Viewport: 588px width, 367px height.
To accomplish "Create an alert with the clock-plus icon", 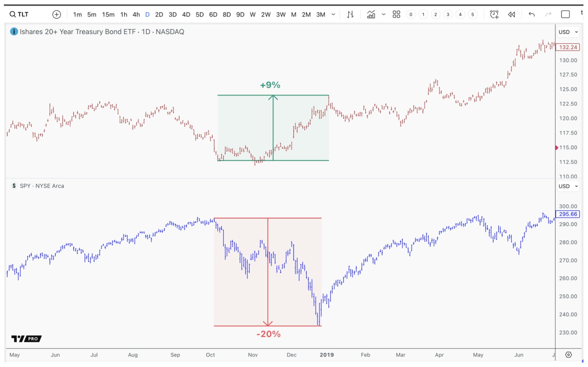I will pos(494,14).
